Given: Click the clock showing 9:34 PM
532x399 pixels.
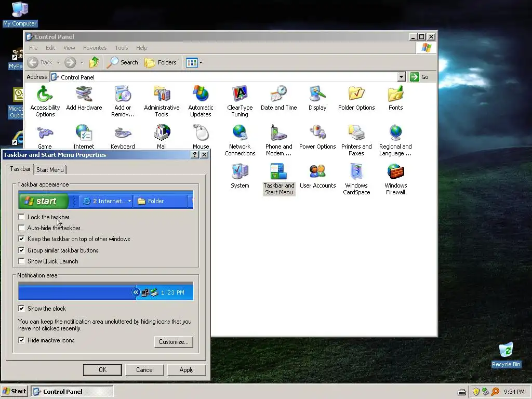Looking at the screenshot, I should pyautogui.click(x=514, y=392).
